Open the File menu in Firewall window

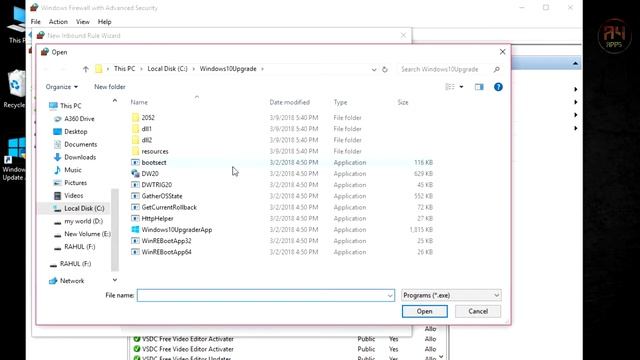[36, 22]
